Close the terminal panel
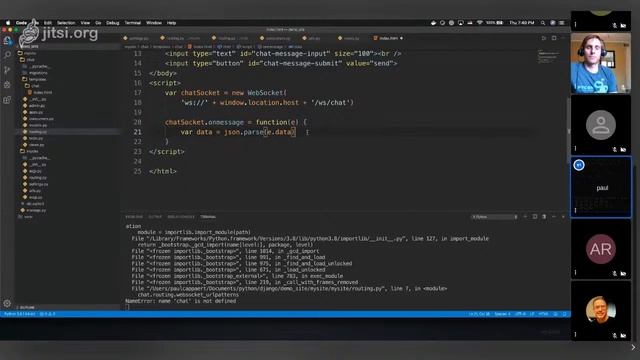 [x=563, y=217]
